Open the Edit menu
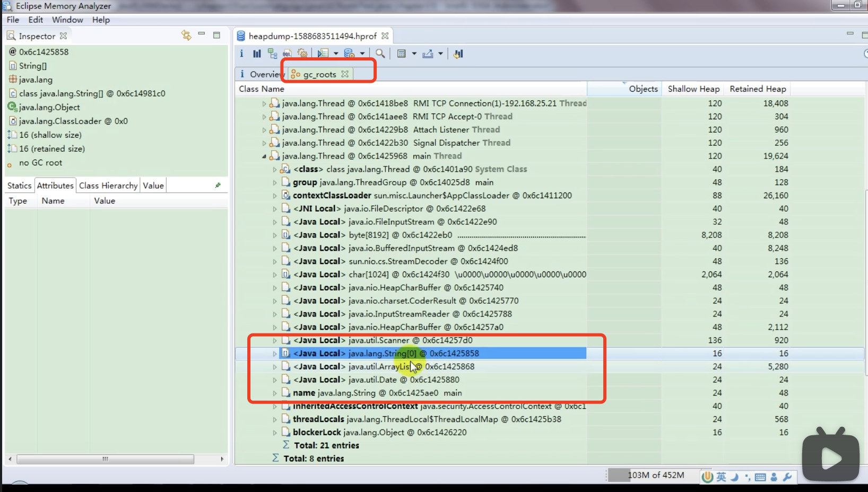This screenshot has height=492, width=868. [x=36, y=20]
